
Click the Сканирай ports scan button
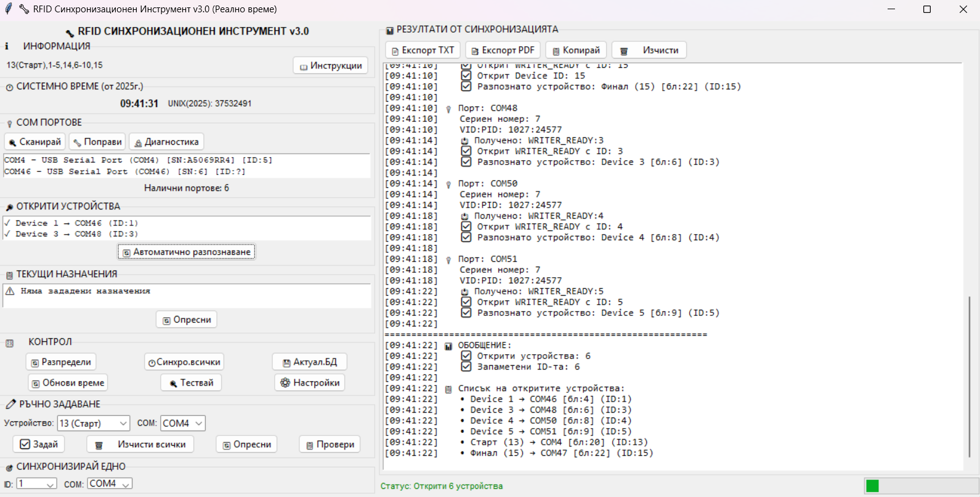(x=34, y=142)
